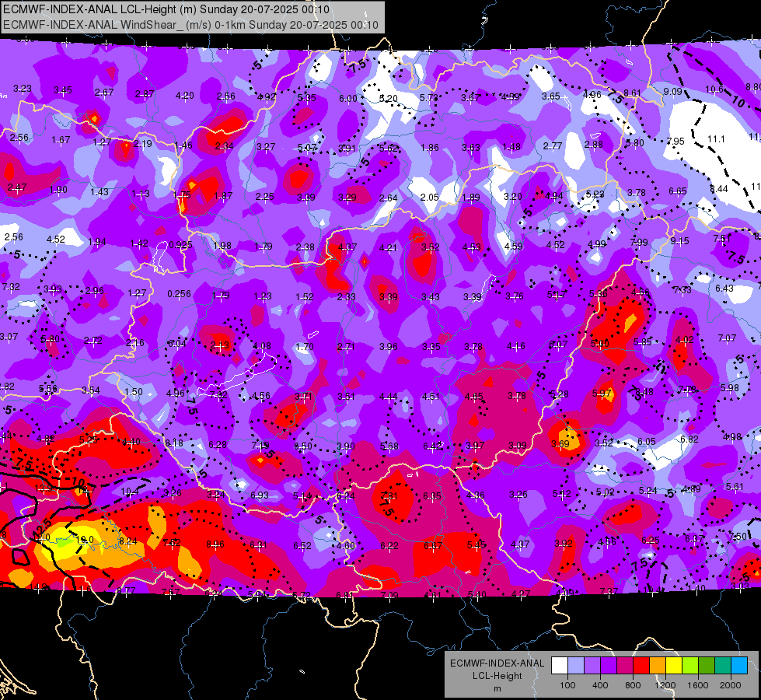Select the value "2.64" on the map
761x700 pixels.
tap(388, 198)
